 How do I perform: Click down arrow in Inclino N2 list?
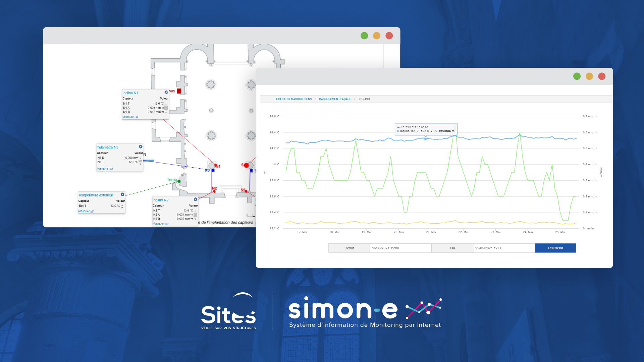(x=195, y=219)
